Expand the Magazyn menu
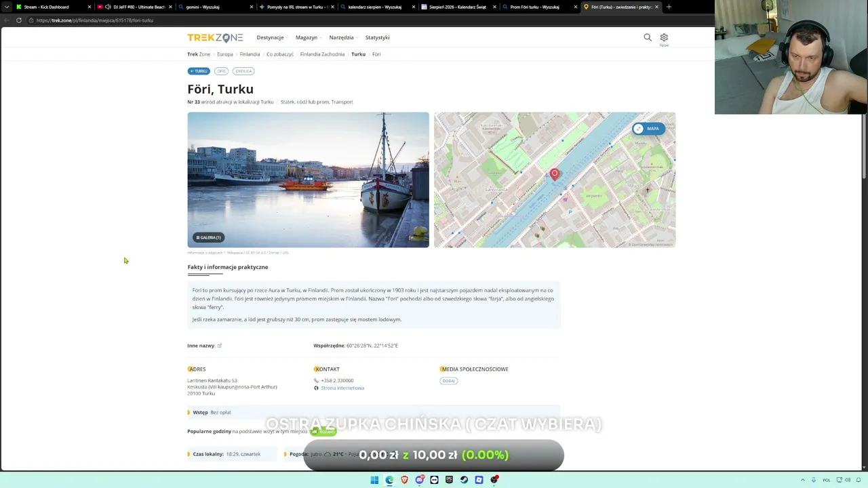Viewport: 868px width, 488px height. click(308, 37)
